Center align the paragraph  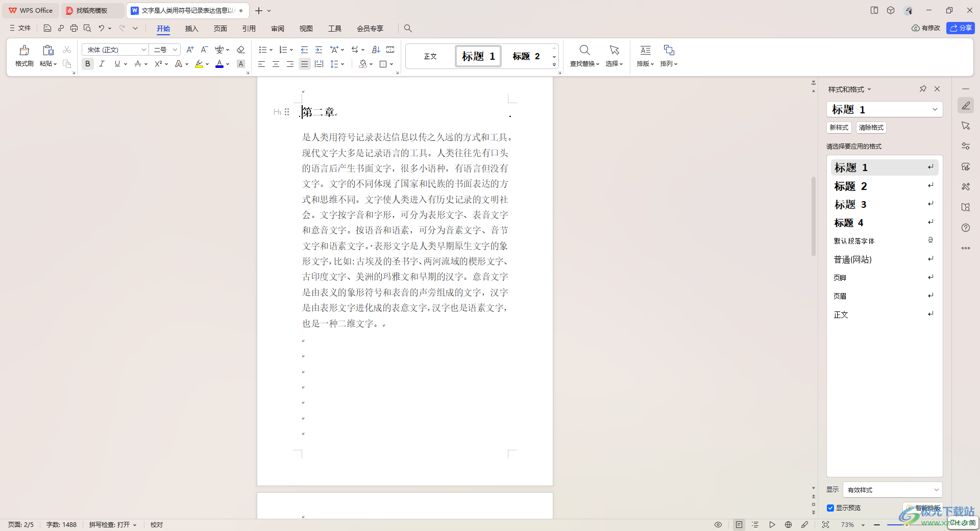click(x=276, y=64)
